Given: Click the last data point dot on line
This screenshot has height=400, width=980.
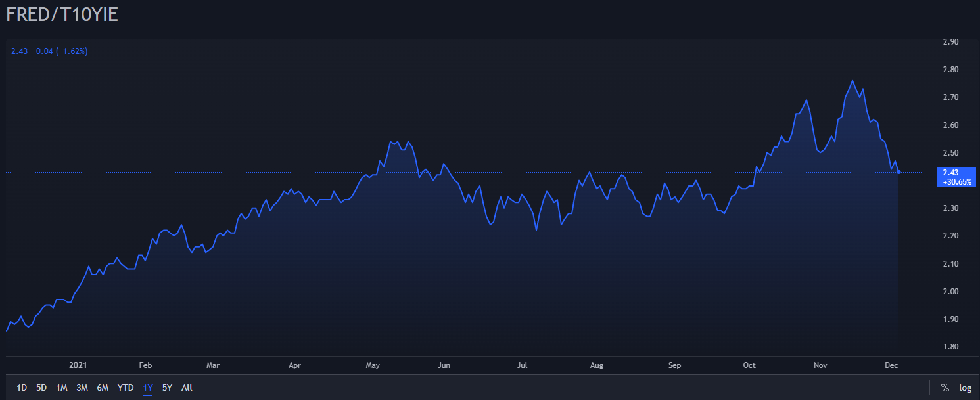Looking at the screenshot, I should [x=898, y=172].
